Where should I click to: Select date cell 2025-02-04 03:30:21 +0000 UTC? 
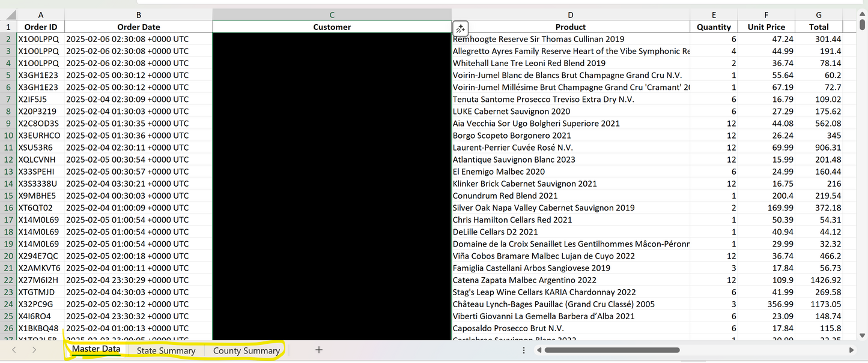coord(139,184)
